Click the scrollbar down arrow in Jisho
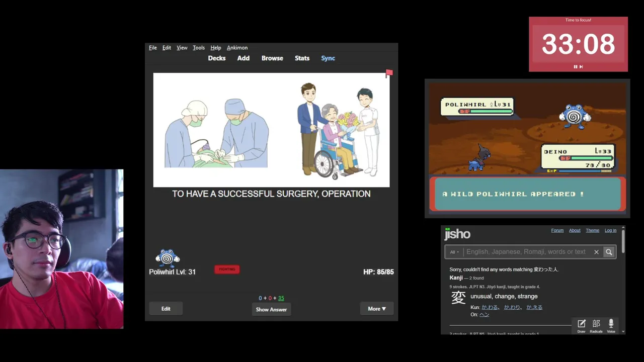644x362 pixels. 623,331
